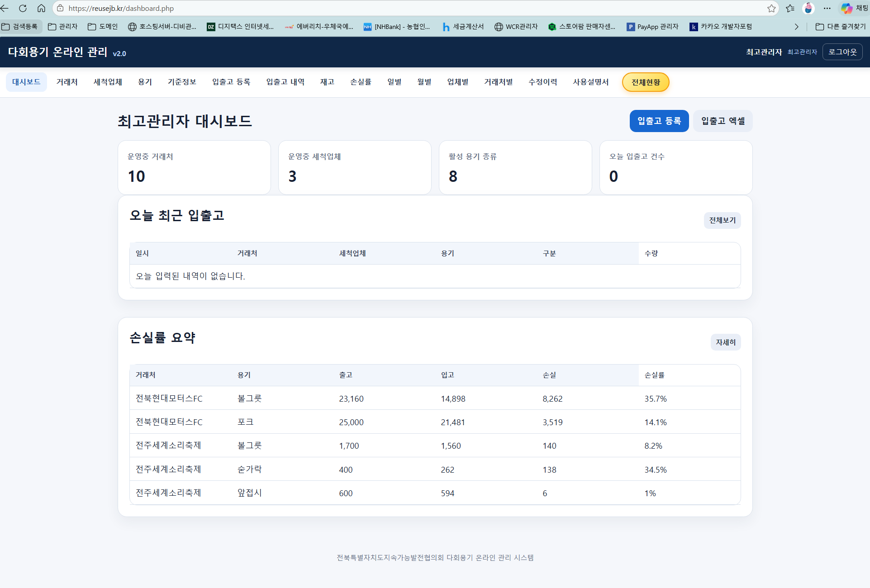Image resolution: width=870 pixels, height=588 pixels.
Task: Open the 사용설명서 menu
Action: pyautogui.click(x=591, y=82)
